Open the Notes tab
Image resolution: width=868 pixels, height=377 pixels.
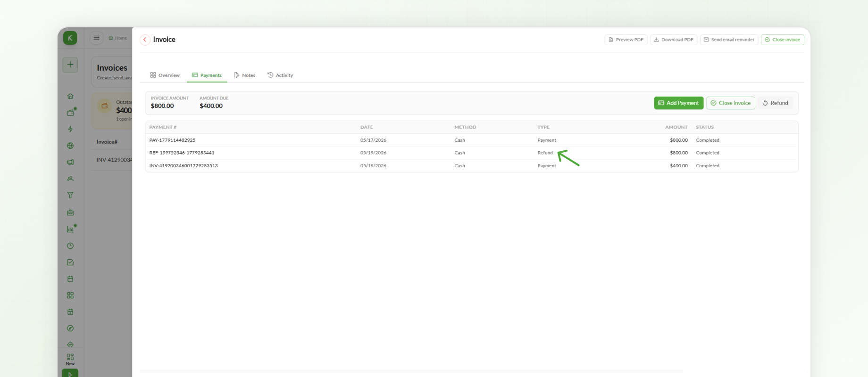coord(244,75)
